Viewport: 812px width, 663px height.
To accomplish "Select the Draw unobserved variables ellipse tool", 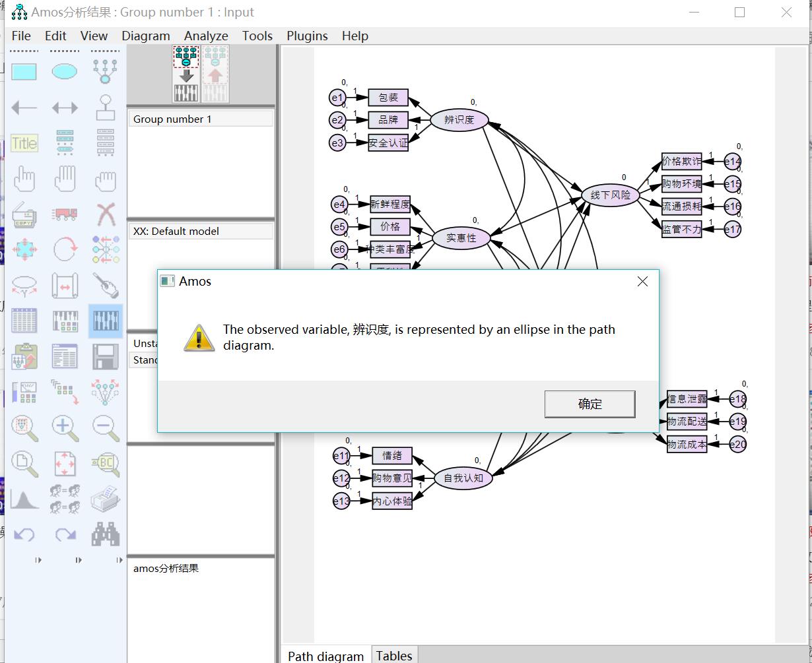I will [x=64, y=71].
